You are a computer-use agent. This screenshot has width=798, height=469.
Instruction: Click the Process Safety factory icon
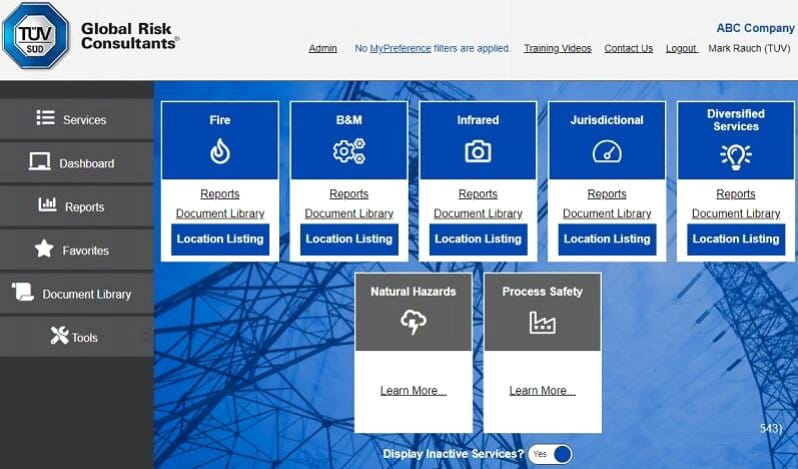pos(543,323)
